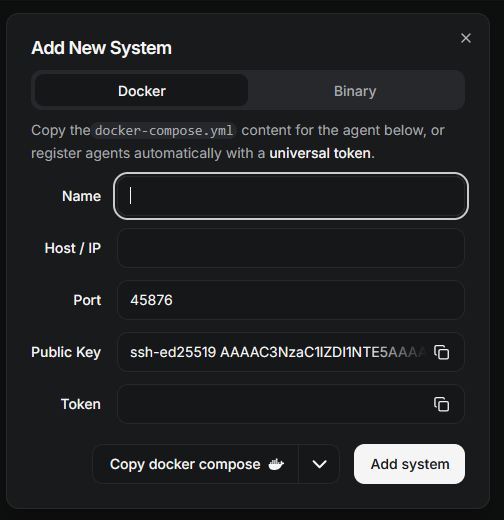This screenshot has width=504, height=520.
Task: Expand the copy options chevron dropdown
Action: coord(319,464)
